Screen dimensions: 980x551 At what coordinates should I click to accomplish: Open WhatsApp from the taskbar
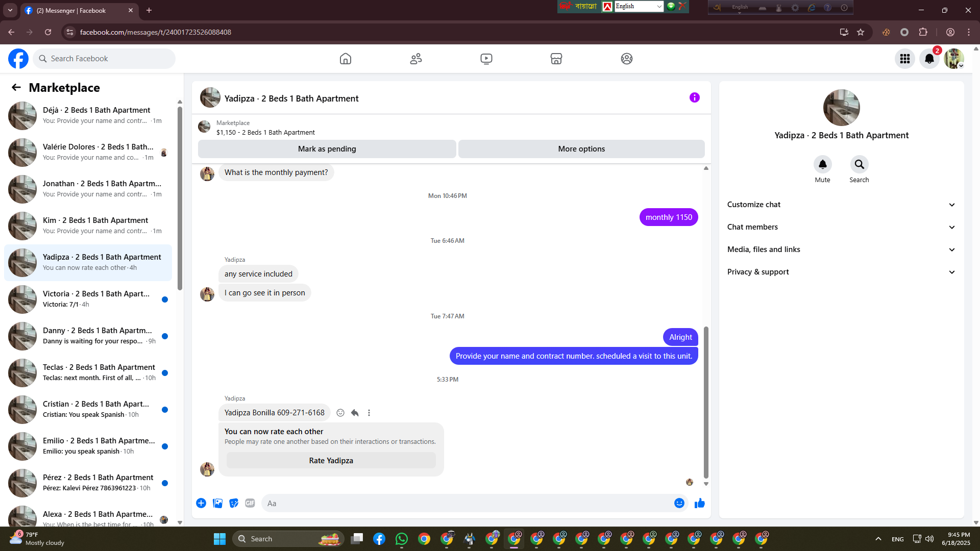[402, 539]
